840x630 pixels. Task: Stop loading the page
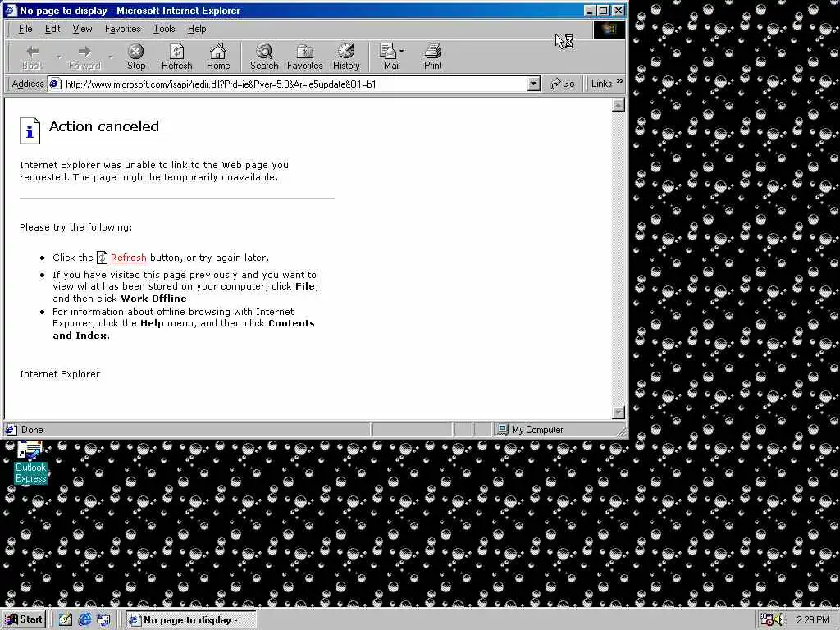136,57
